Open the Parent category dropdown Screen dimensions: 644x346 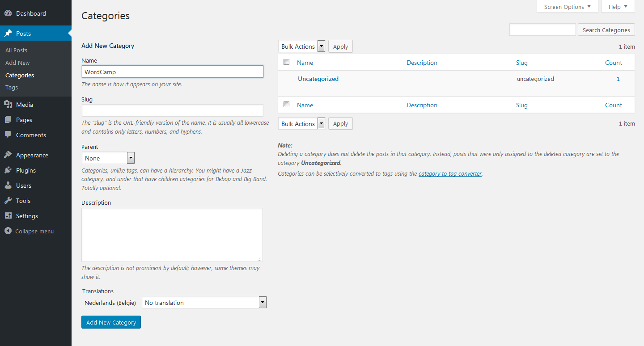pos(108,158)
